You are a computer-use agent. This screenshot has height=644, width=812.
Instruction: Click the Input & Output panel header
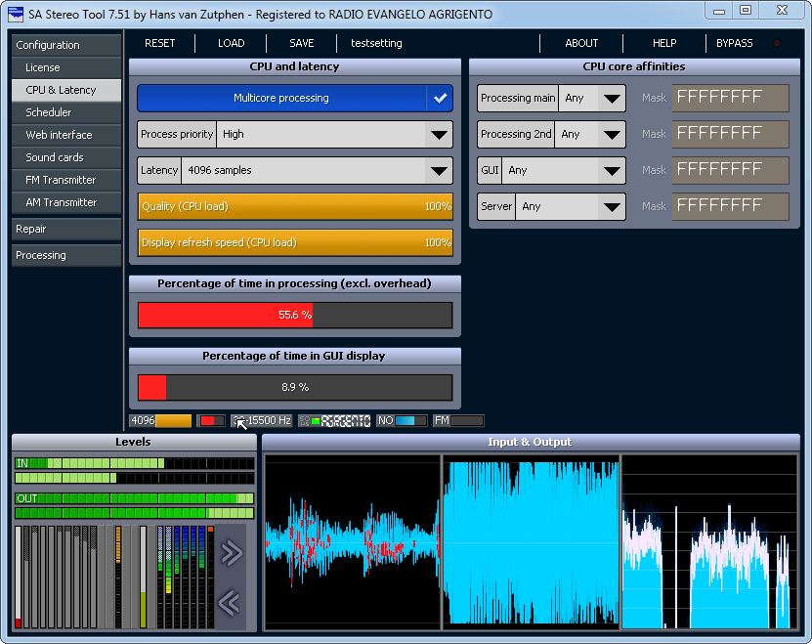pyautogui.click(x=531, y=442)
